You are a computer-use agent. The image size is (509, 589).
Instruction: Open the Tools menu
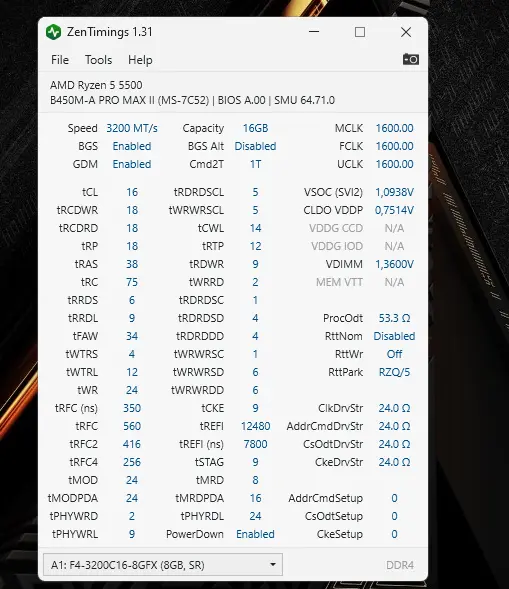[x=98, y=60]
